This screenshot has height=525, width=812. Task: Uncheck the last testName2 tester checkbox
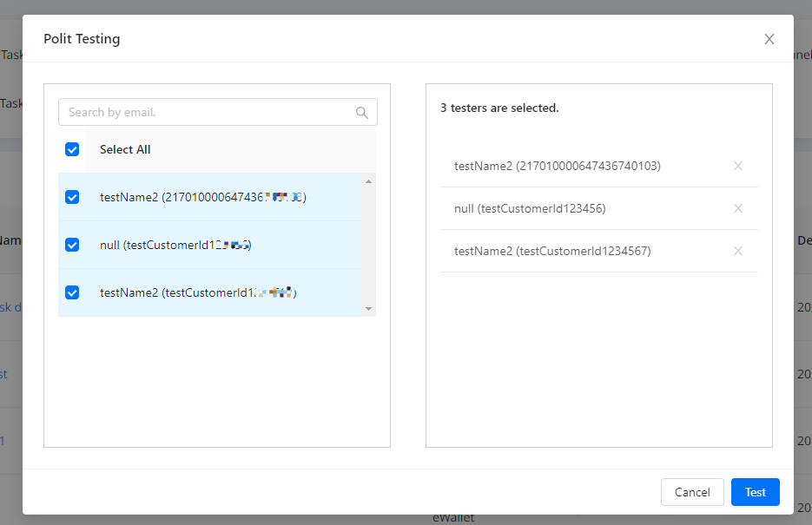72,292
